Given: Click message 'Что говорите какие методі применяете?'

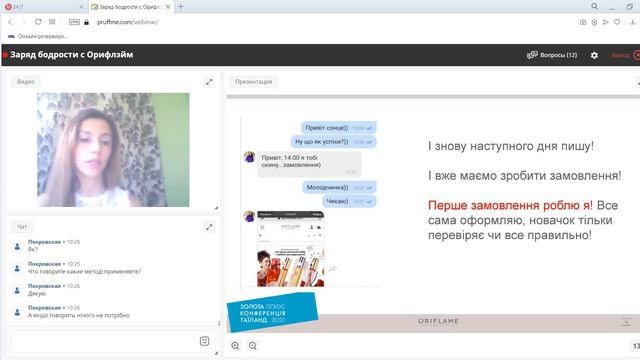Looking at the screenshot, I should [84, 271].
